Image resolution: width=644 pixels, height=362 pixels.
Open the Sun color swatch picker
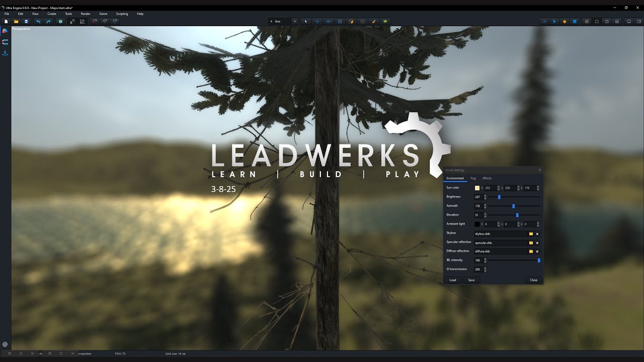click(477, 188)
